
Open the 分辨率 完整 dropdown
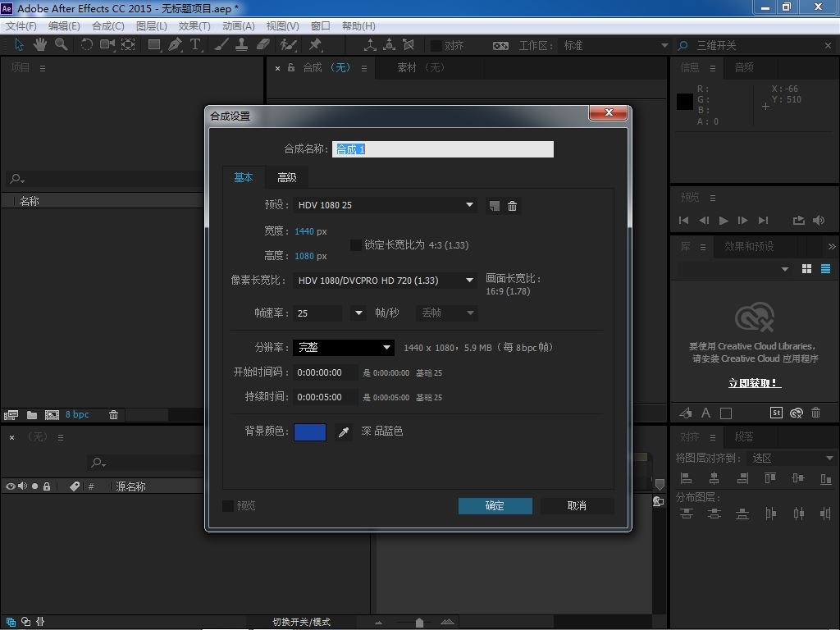point(344,348)
